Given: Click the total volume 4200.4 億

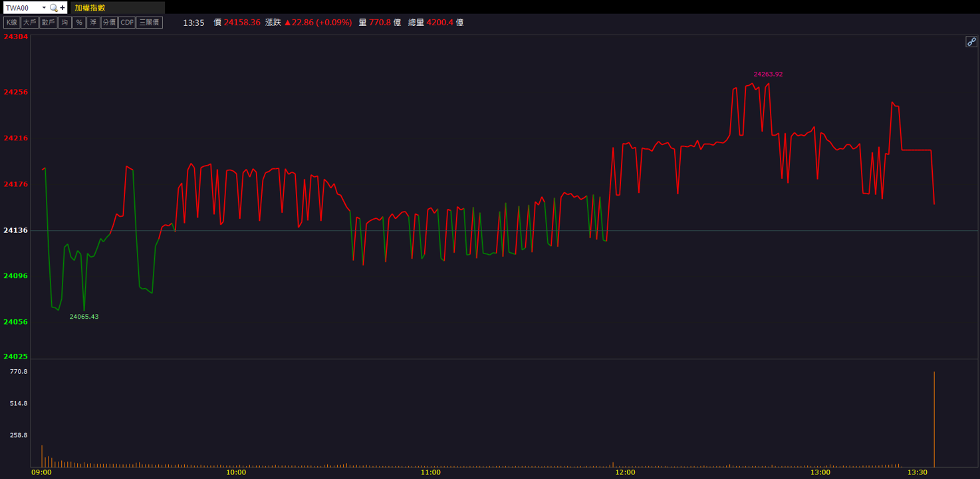Looking at the screenshot, I should point(445,23).
